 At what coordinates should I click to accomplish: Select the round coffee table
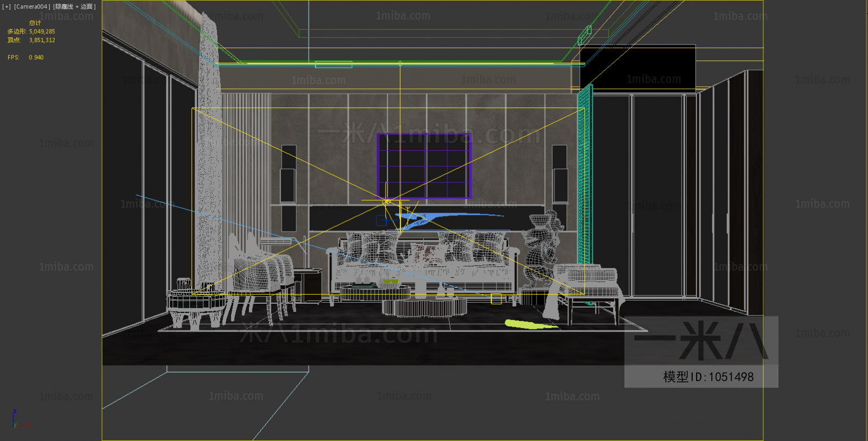424,308
